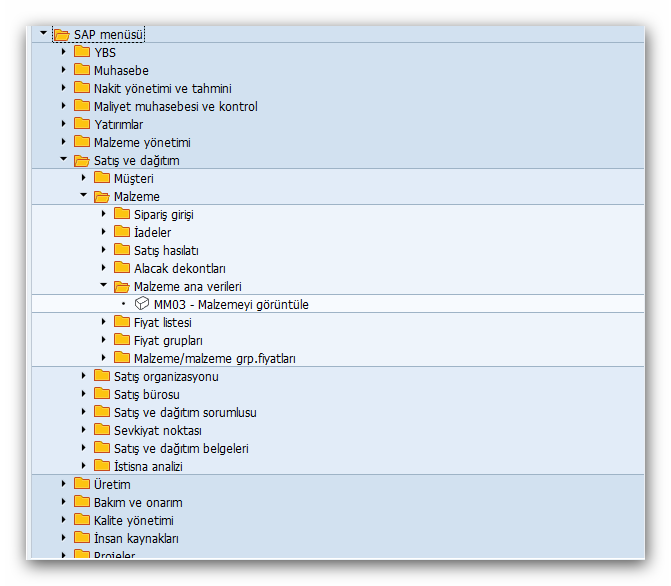Click the İadeler folder icon

(122, 232)
